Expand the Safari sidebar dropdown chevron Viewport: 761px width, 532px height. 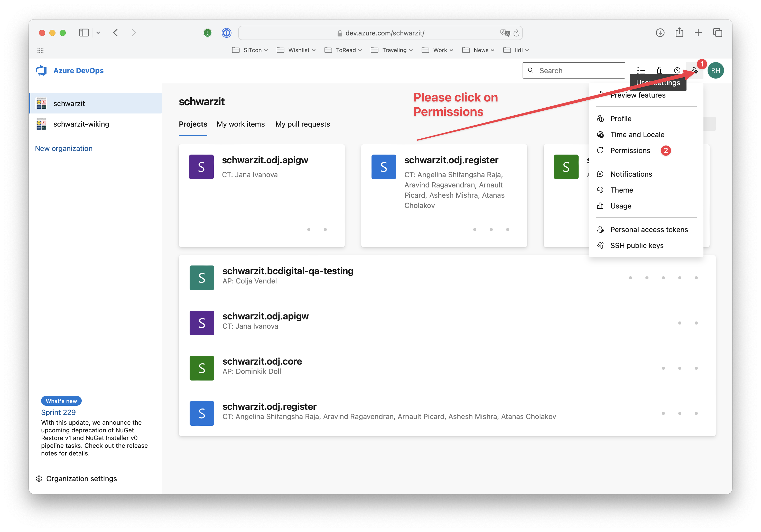click(x=98, y=33)
